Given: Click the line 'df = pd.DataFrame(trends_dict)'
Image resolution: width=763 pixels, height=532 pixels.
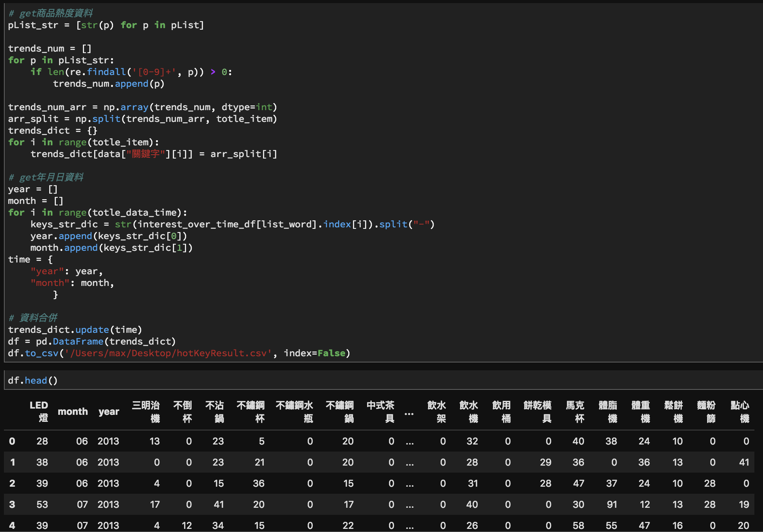Looking at the screenshot, I should point(92,341).
